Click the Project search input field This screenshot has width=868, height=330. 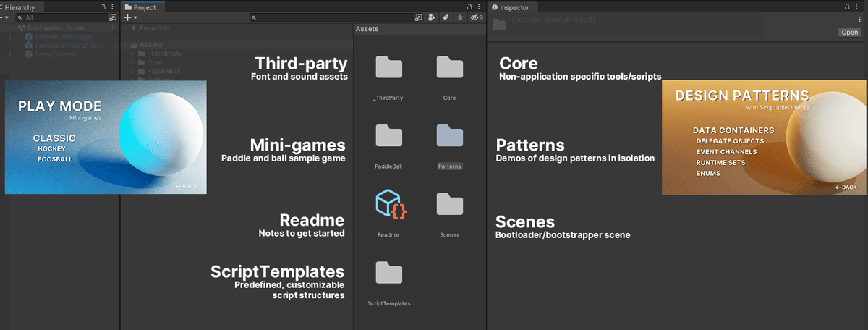pos(331,17)
